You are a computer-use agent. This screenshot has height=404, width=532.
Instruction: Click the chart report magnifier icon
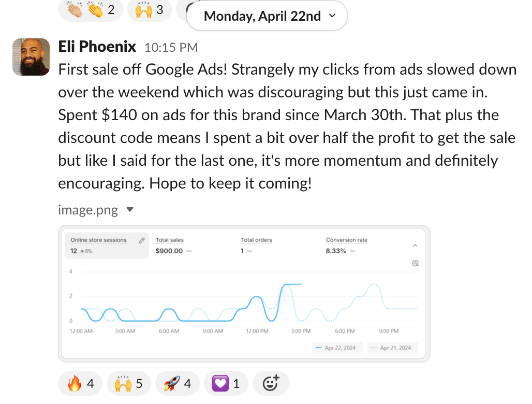click(415, 264)
